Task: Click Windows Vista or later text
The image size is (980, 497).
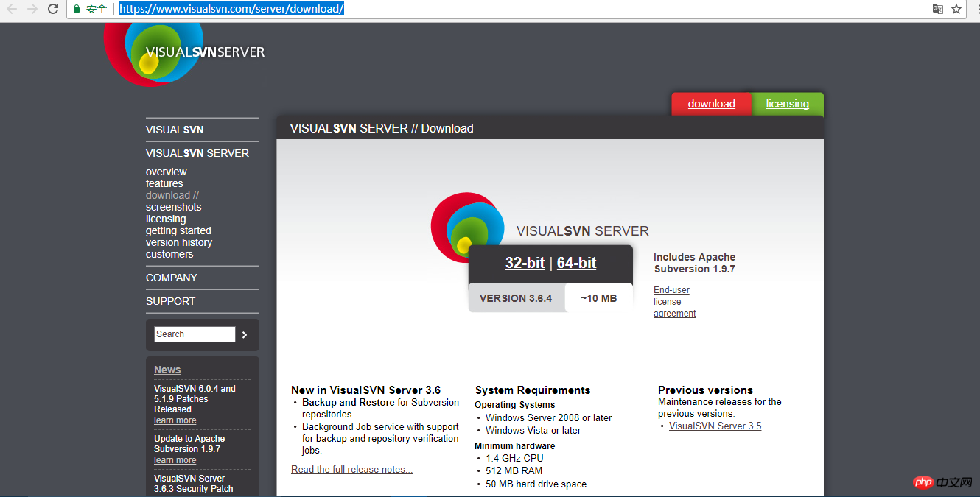Action: click(x=533, y=430)
